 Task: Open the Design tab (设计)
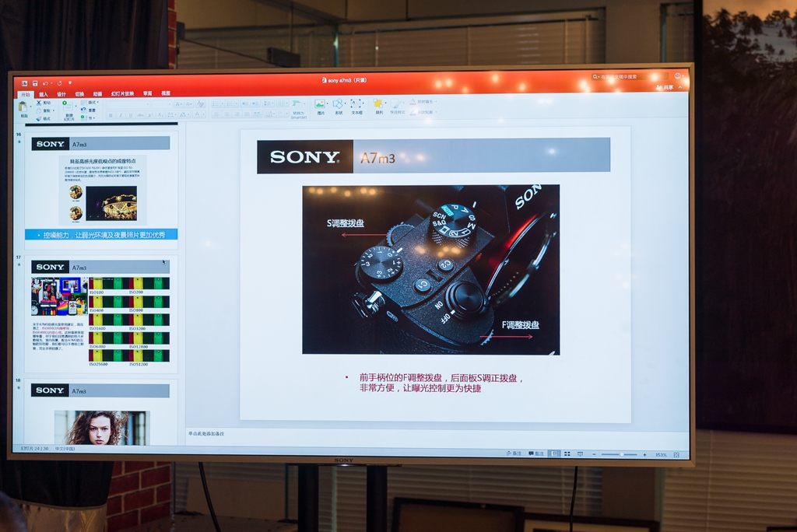point(61,95)
